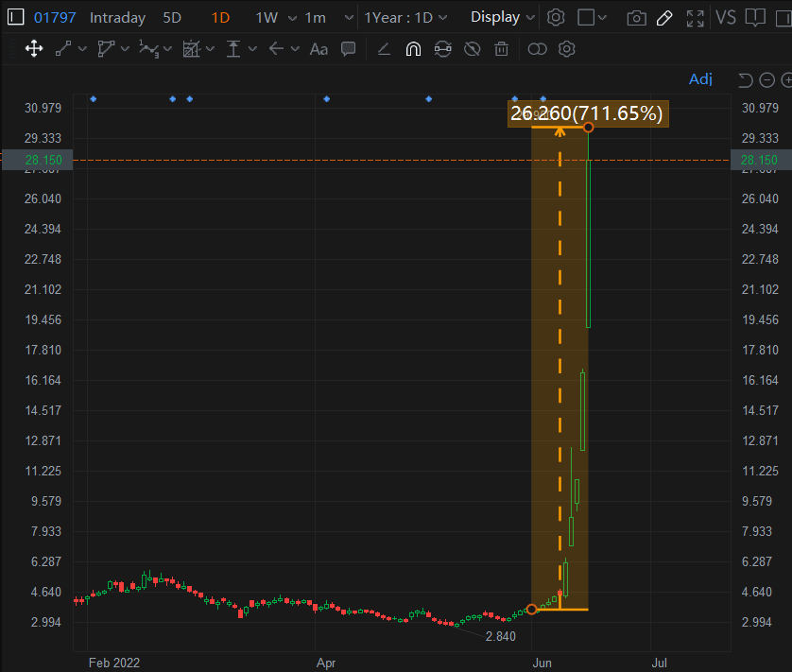Click the 2.840 low price label
The height and width of the screenshot is (672, 792).
click(501, 637)
